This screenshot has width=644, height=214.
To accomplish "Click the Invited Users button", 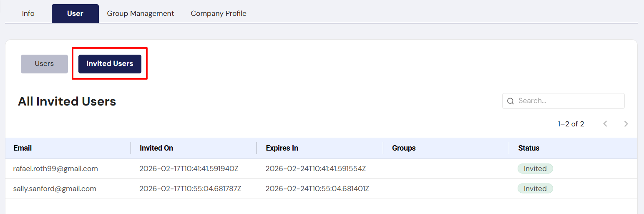I will point(110,64).
